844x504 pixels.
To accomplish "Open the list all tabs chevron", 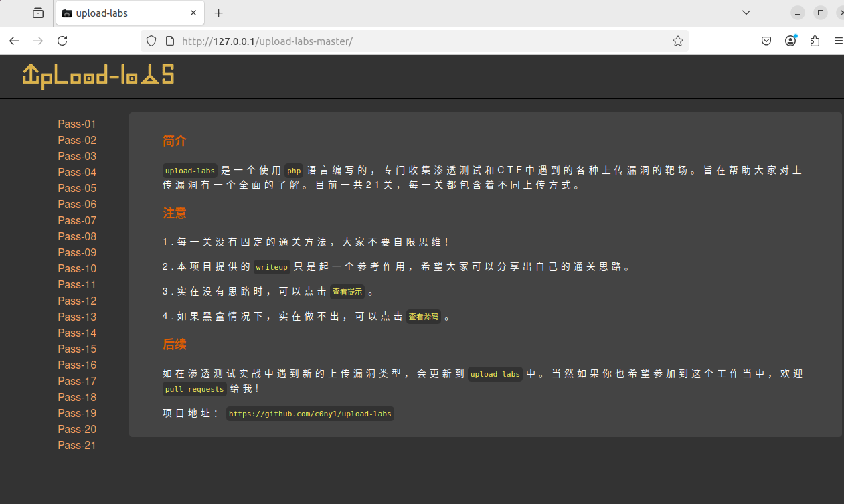I will [x=746, y=13].
